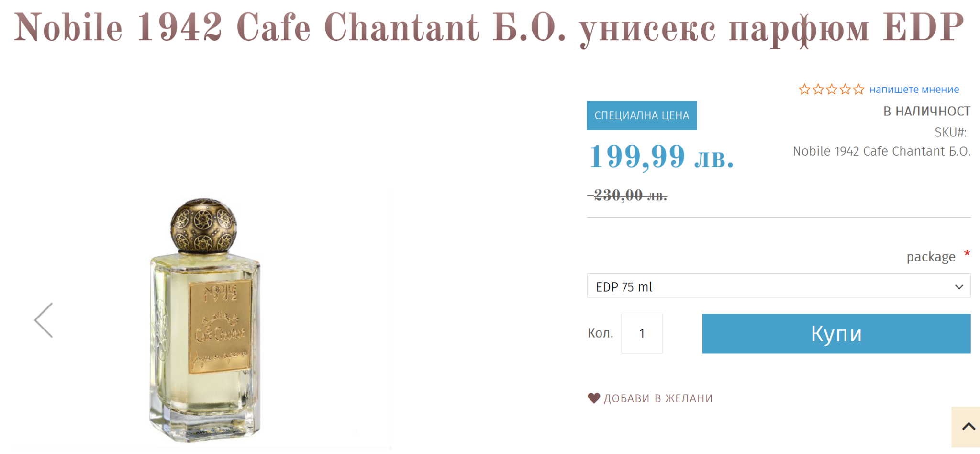Click the product title heading

[489, 28]
